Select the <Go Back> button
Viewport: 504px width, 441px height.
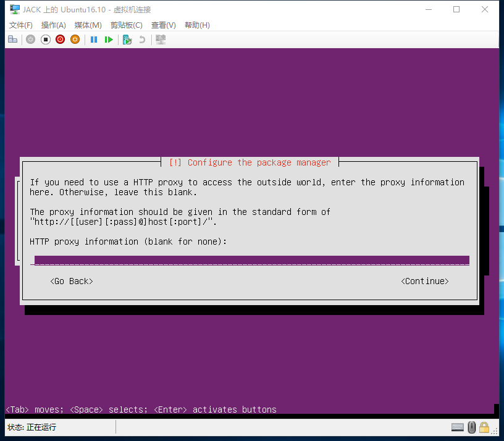coord(72,281)
